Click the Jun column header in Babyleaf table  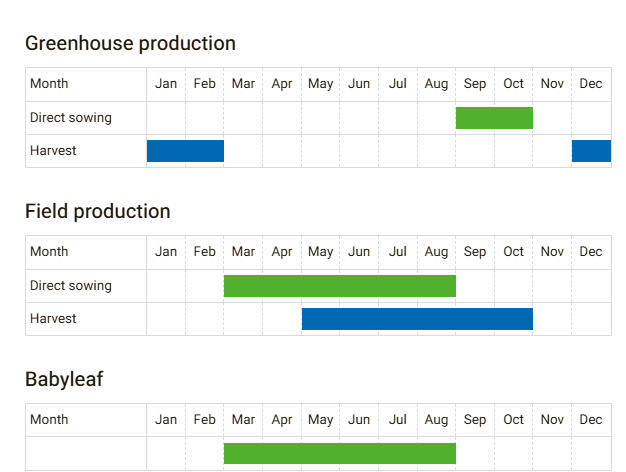coord(359,420)
